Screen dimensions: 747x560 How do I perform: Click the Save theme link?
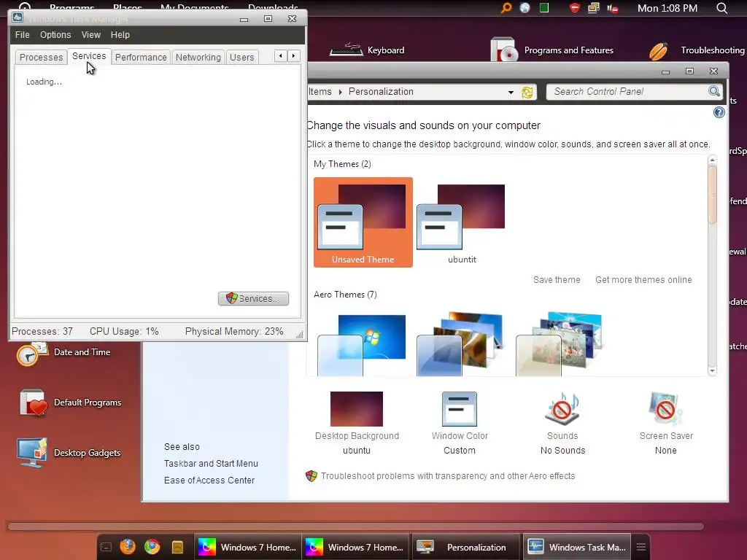pos(557,280)
